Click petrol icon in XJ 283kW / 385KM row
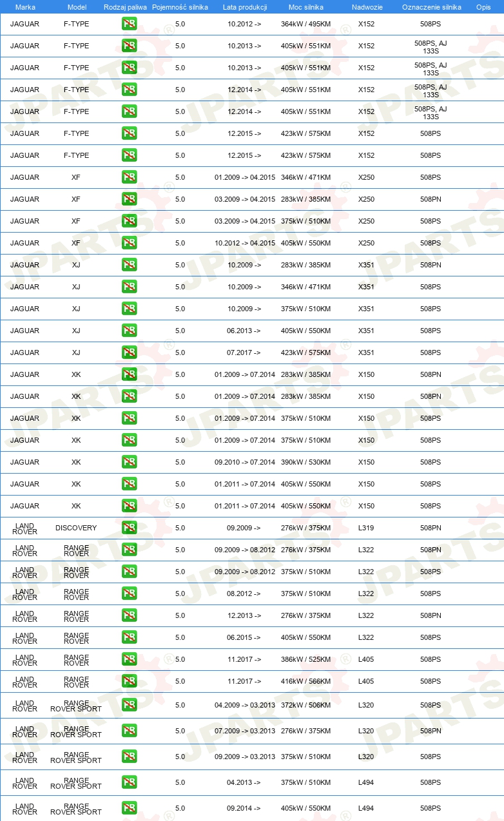Viewport: 504px width, 821px height. coord(129,265)
